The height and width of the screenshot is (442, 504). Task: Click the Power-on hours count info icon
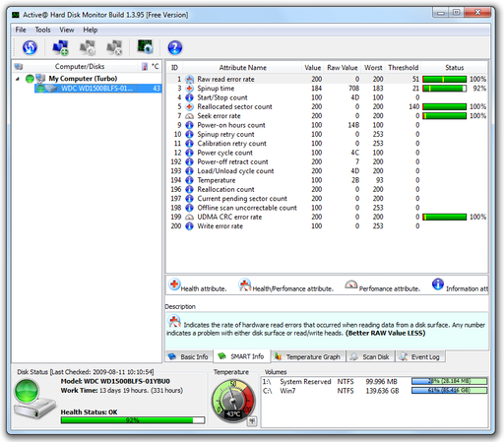tap(189, 125)
